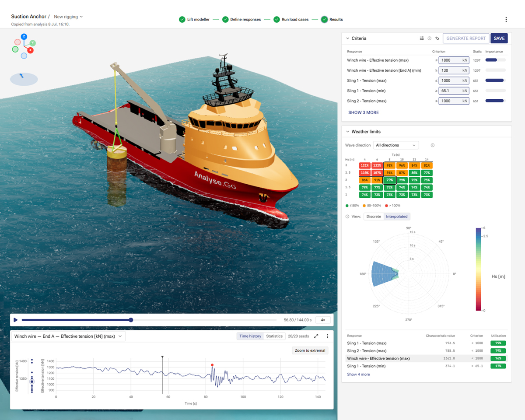The image size is (525, 420).
Task: Select Hs 3 Tp 4 cell showing 121%
Action: [x=364, y=165]
